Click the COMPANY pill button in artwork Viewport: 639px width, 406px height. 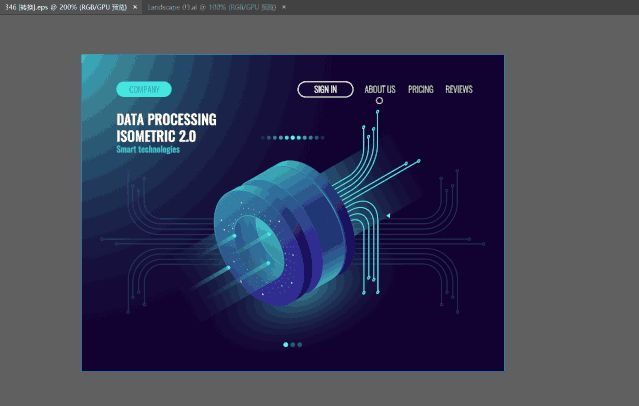143,89
